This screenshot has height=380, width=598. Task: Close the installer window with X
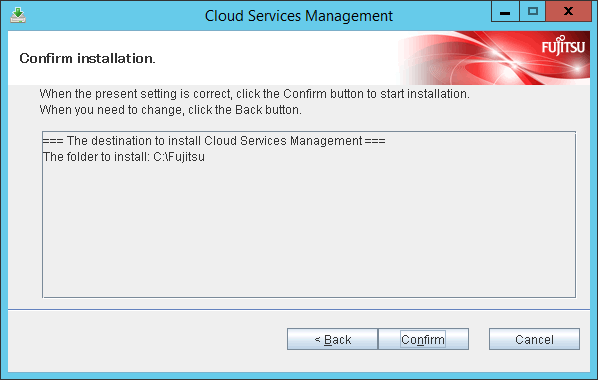(568, 11)
